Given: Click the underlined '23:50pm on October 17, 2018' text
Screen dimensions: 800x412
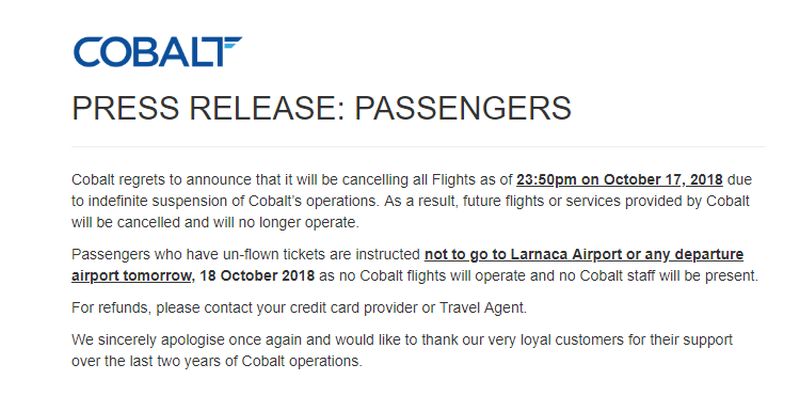Looking at the screenshot, I should pyautogui.click(x=619, y=179).
